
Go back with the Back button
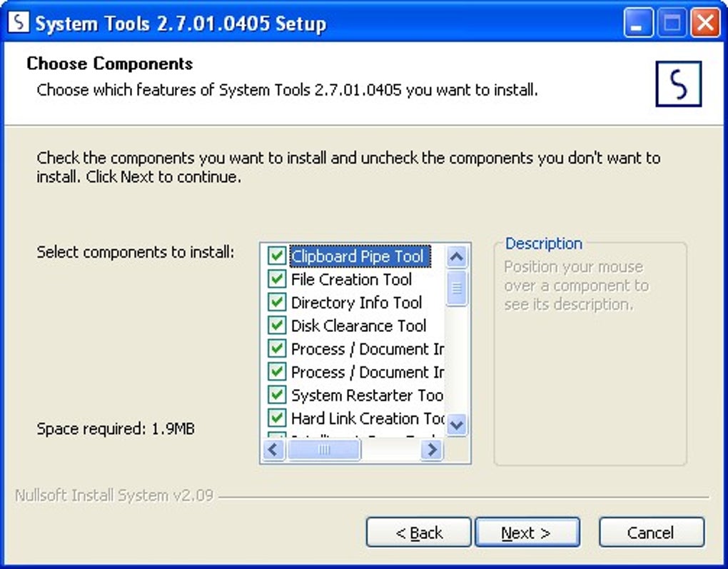419,533
